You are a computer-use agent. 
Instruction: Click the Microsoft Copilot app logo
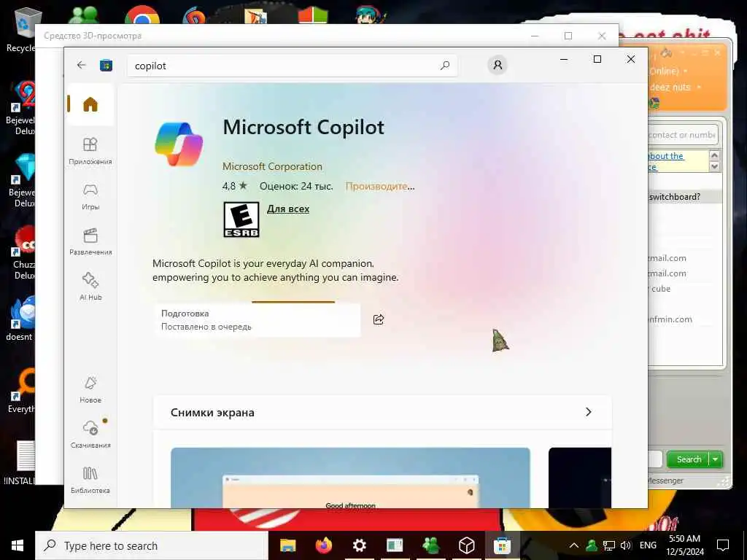[x=179, y=144]
